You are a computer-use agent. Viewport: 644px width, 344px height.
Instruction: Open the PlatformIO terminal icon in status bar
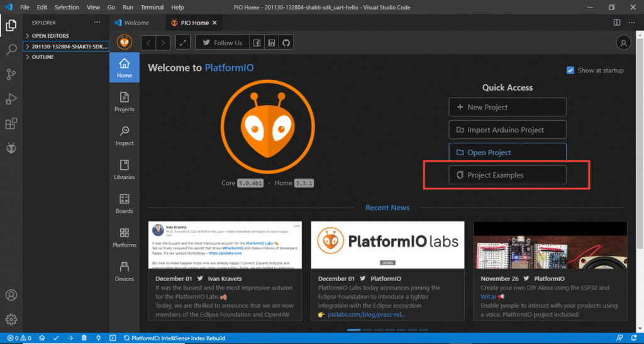(x=113, y=338)
